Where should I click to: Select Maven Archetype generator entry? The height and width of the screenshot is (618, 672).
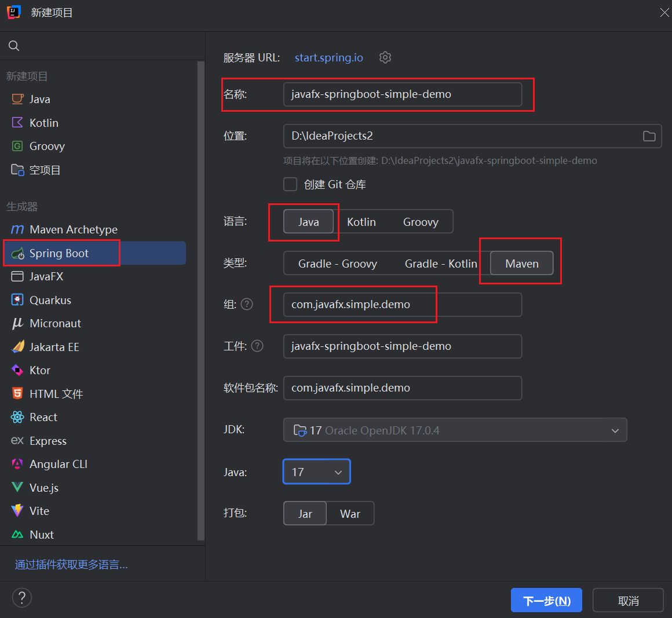pos(70,229)
